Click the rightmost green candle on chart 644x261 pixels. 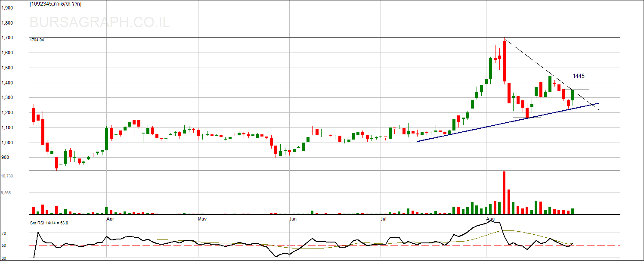pyautogui.click(x=573, y=95)
